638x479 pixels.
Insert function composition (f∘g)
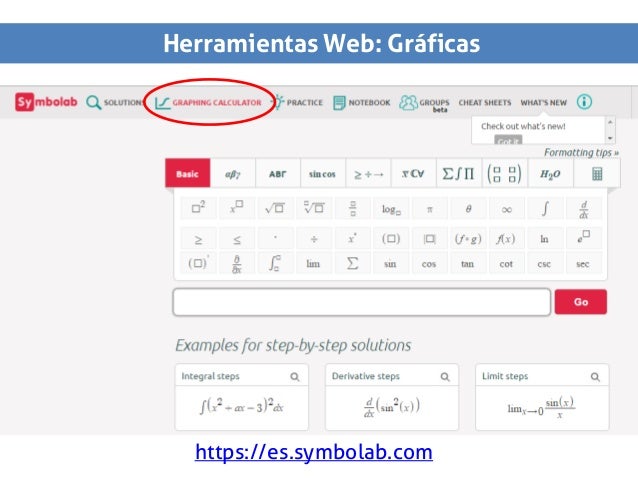pos(468,239)
